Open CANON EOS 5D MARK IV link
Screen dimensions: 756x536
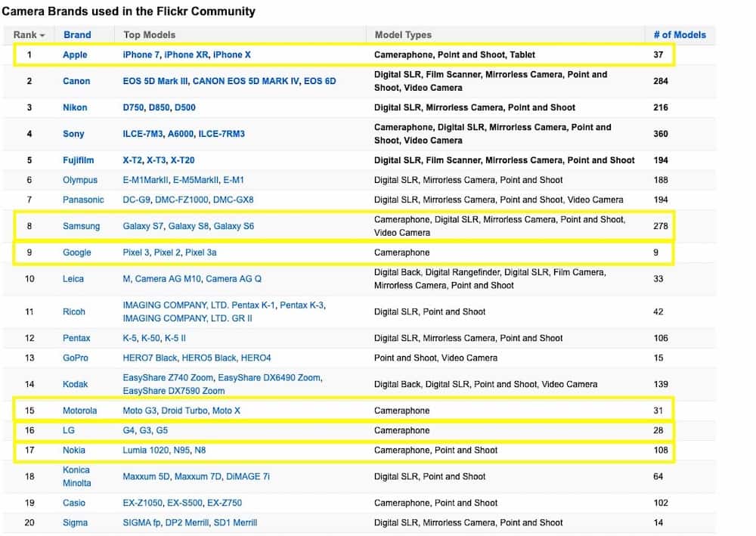tap(246, 81)
